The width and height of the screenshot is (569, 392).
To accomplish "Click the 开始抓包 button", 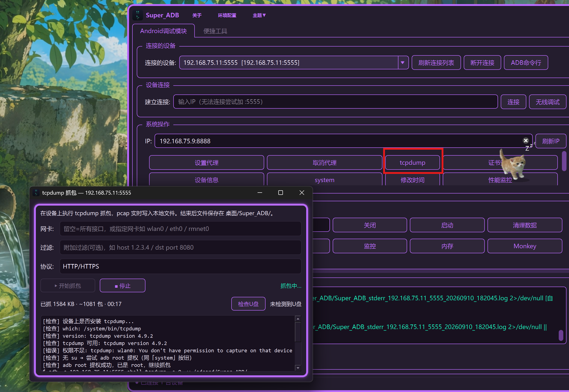I will coord(68,285).
